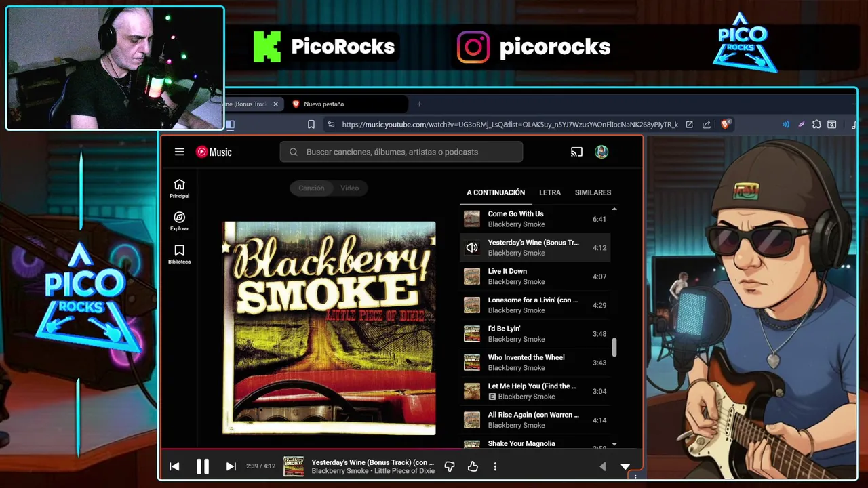The width and height of the screenshot is (868, 488).
Task: Close the Bonus Track browser tab
Action: [x=275, y=104]
